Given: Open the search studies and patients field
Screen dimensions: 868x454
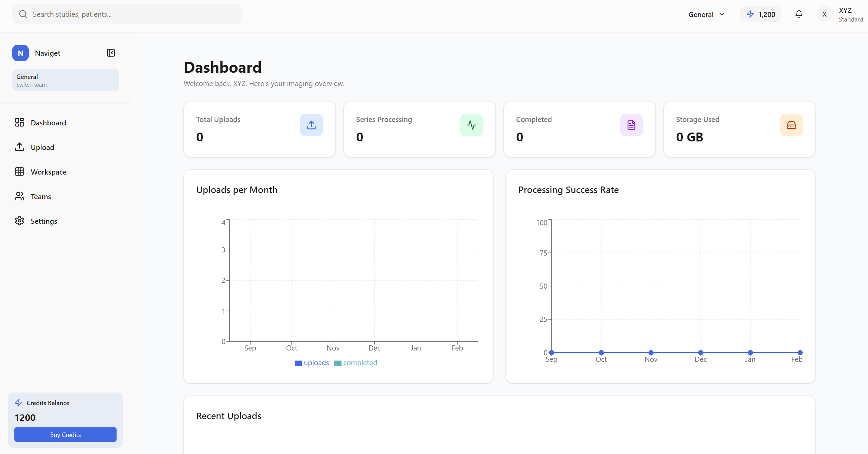Looking at the screenshot, I should coord(126,14).
